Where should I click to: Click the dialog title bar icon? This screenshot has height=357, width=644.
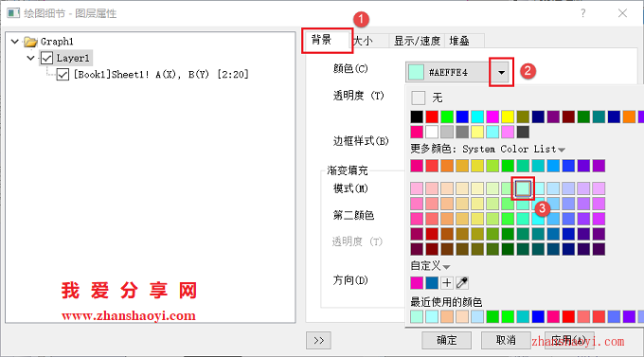coord(13,13)
